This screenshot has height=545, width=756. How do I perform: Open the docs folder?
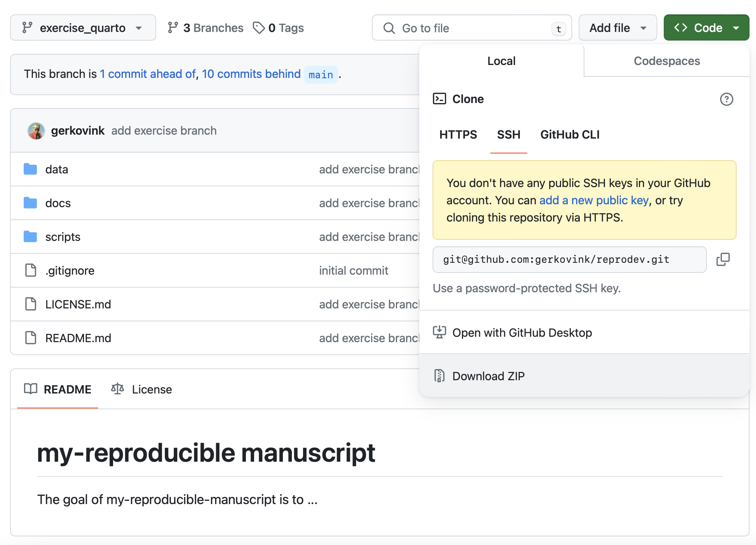(58, 203)
